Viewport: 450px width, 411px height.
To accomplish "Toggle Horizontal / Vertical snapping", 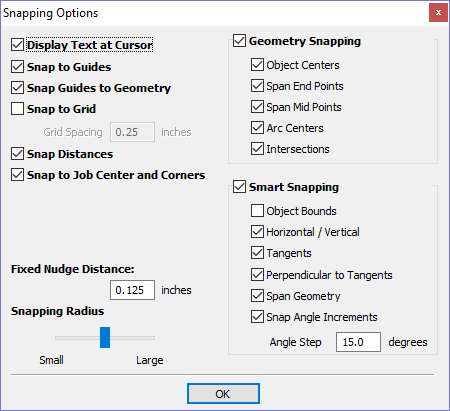I will click(257, 232).
